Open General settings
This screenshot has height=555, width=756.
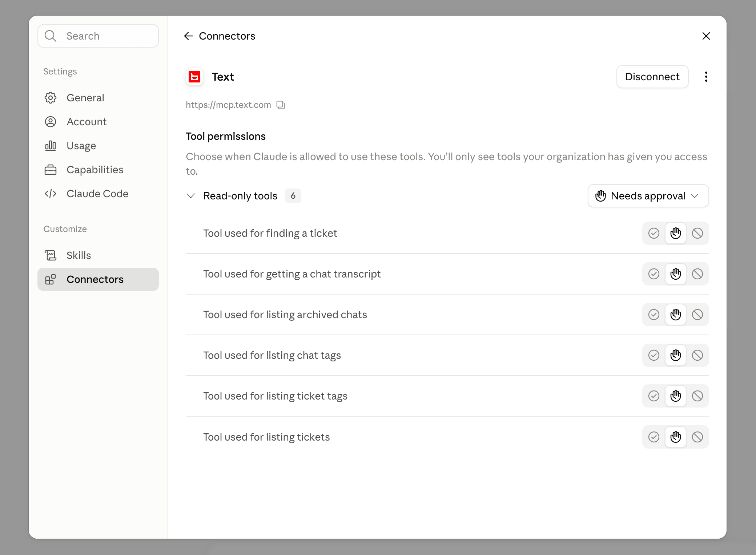(98, 98)
